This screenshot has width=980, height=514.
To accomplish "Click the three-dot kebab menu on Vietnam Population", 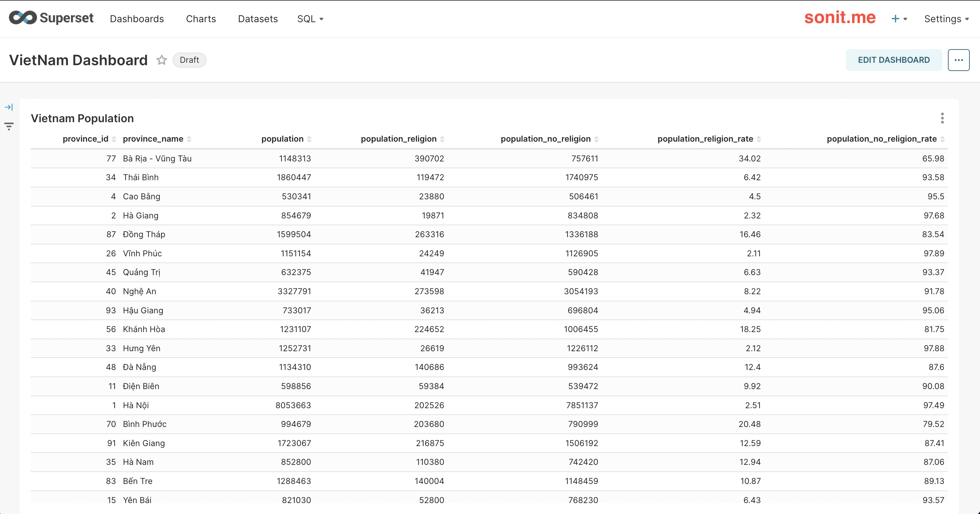I will (943, 118).
